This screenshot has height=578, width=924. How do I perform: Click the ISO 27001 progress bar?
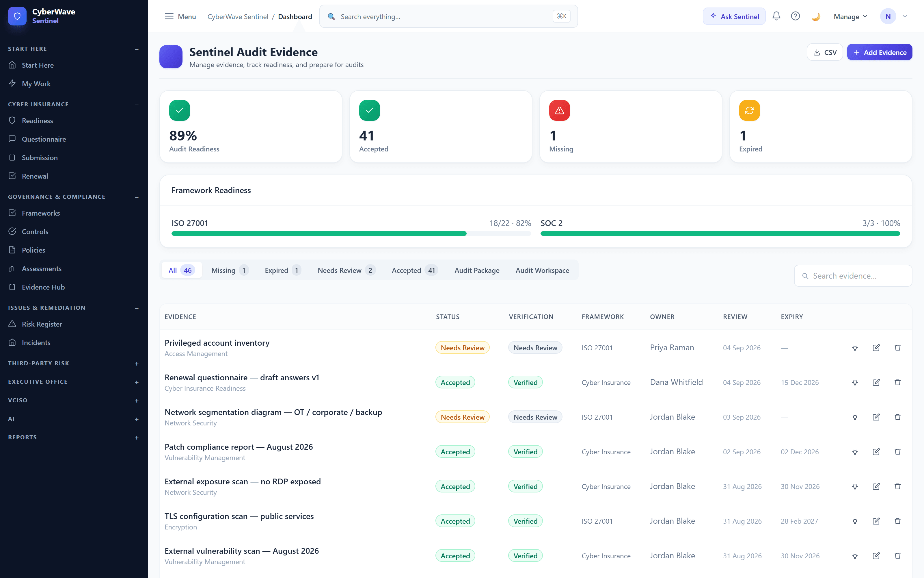pos(351,234)
